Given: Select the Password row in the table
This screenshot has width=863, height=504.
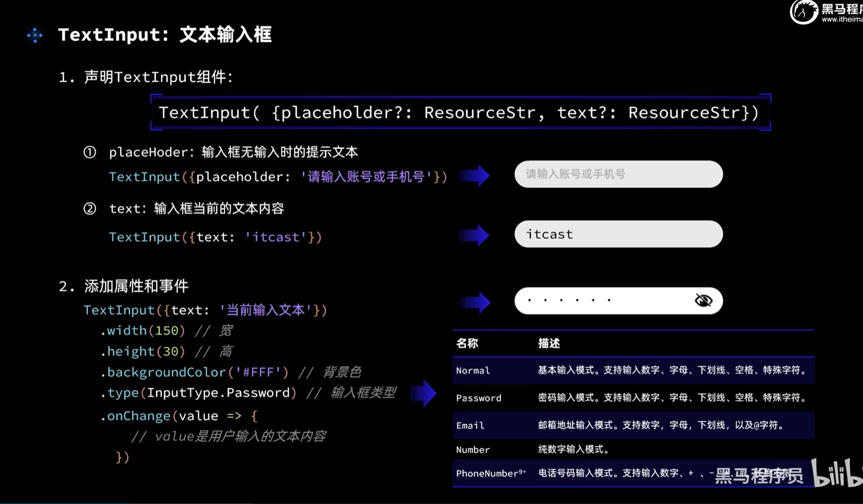Looking at the screenshot, I should point(633,398).
